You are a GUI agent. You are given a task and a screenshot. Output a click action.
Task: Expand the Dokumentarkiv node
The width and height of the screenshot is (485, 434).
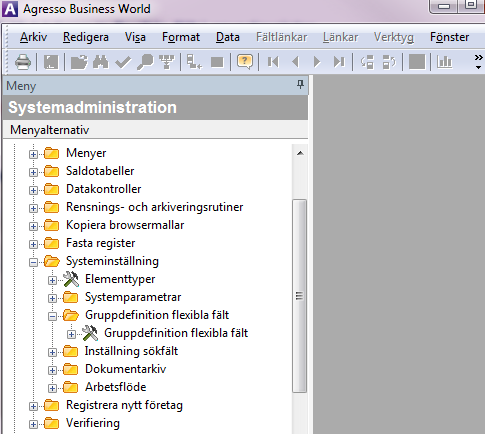pyautogui.click(x=52, y=370)
